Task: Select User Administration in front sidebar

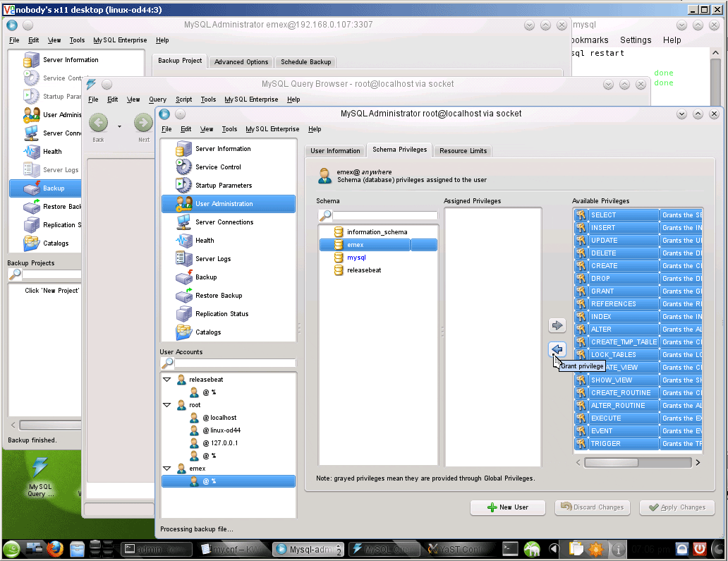Action: 229,204
